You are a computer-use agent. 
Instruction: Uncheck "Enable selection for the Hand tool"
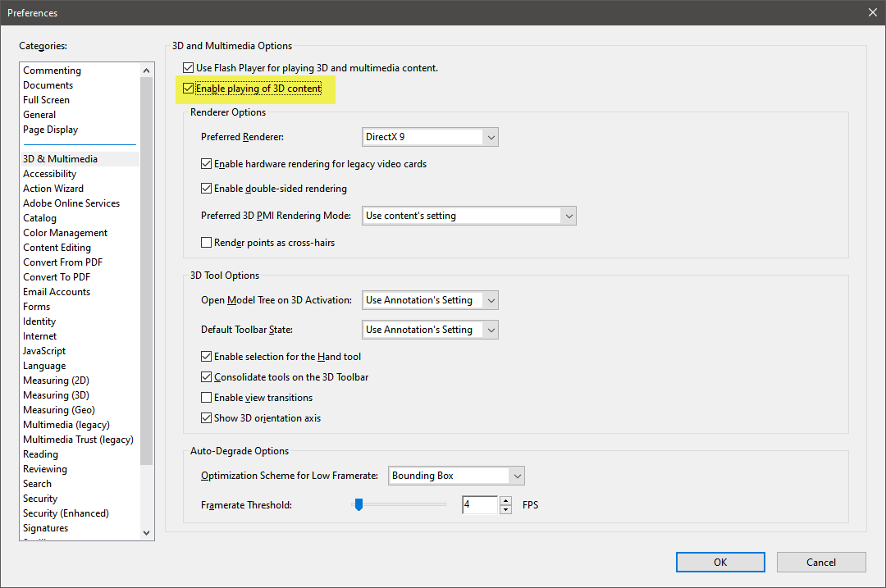click(x=206, y=356)
